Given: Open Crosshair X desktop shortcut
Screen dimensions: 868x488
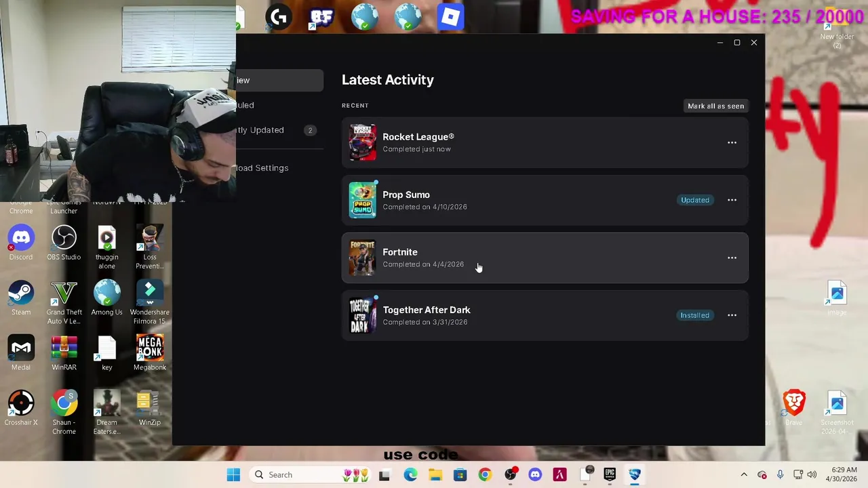Looking at the screenshot, I should (21, 409).
